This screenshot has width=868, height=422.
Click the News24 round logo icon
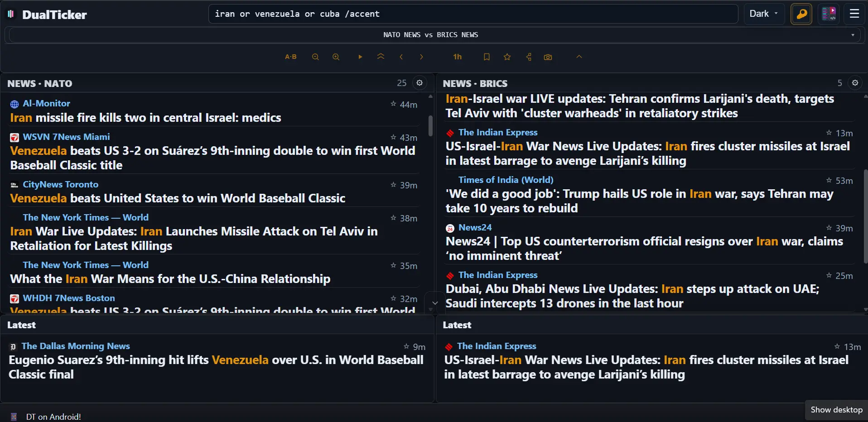tap(450, 228)
